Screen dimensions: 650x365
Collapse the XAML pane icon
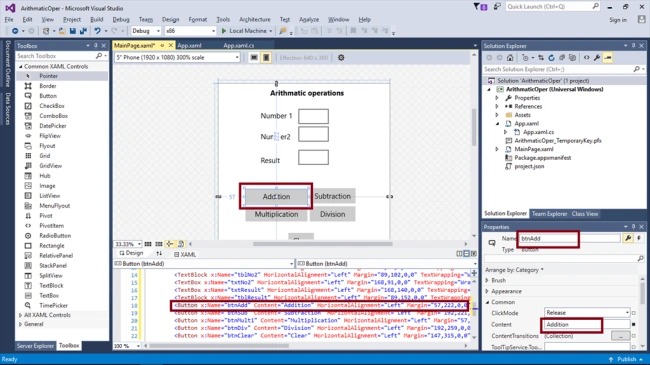point(473,254)
